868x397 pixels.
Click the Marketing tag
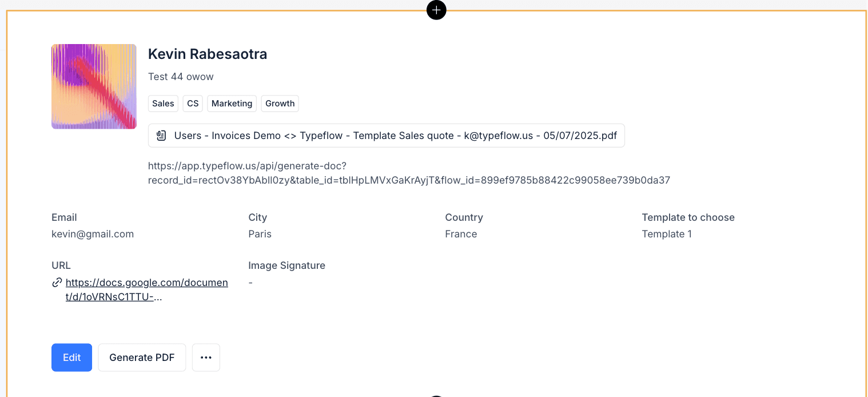[x=232, y=104]
